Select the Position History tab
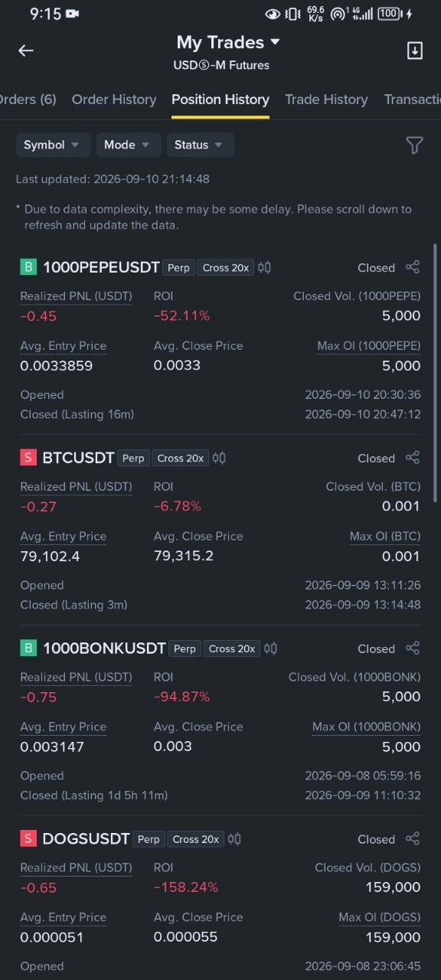This screenshot has width=441, height=980. tap(220, 100)
